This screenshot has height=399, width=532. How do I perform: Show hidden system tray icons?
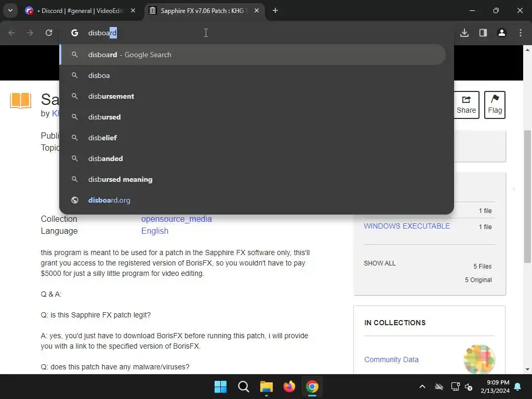[422, 387]
